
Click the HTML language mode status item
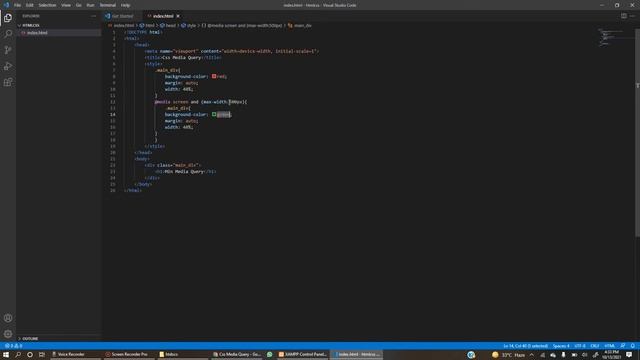coord(609,346)
